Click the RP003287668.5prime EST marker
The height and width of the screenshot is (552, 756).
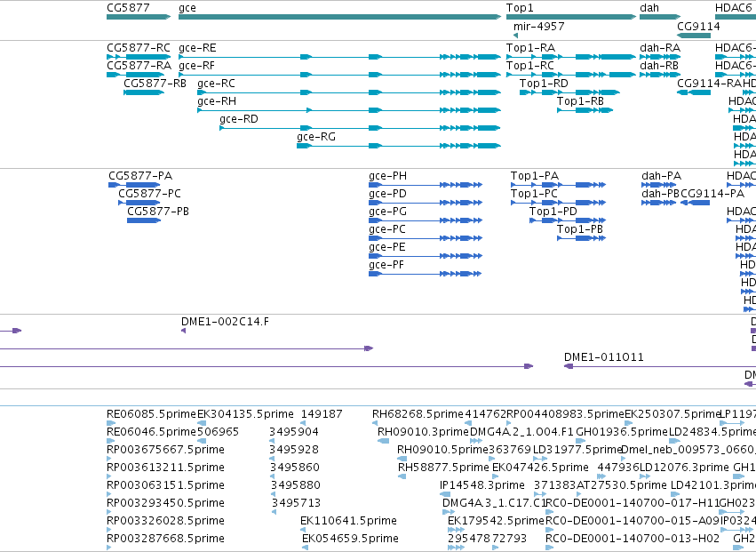(109, 548)
